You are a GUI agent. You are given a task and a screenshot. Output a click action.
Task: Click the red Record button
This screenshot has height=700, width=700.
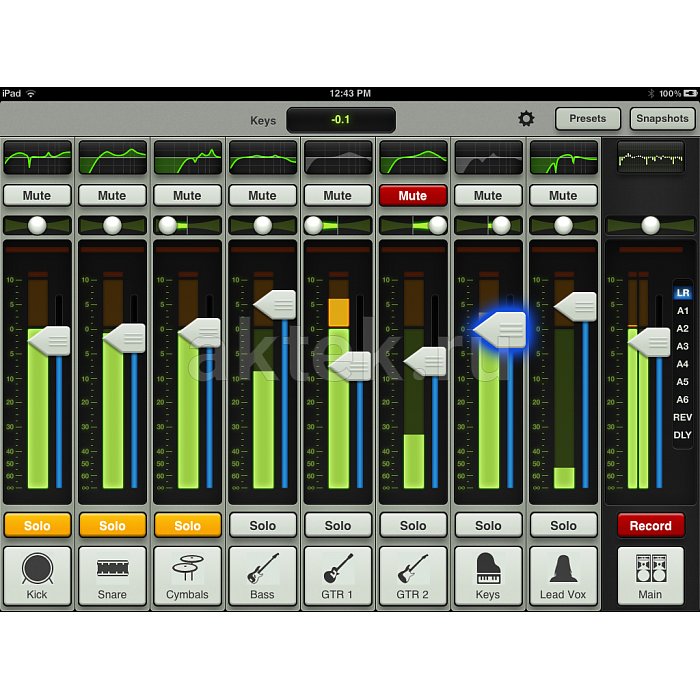(x=651, y=525)
